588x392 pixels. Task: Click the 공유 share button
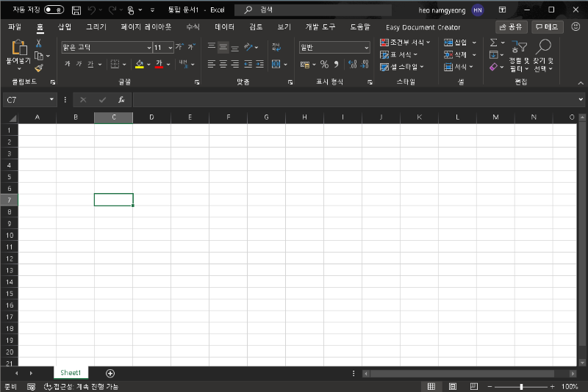[512, 27]
